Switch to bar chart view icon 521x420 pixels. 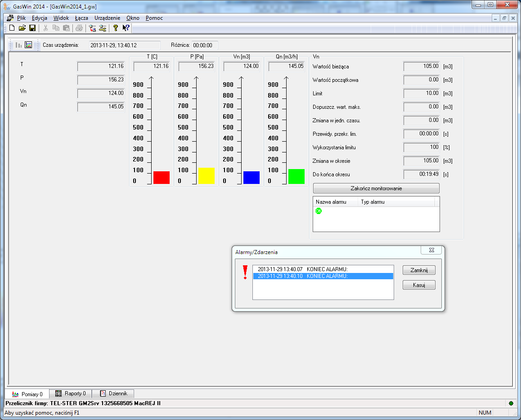pyautogui.click(x=18, y=45)
